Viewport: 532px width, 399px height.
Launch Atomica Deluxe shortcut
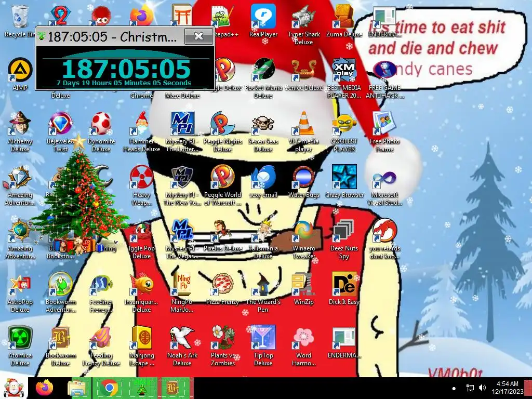tap(20, 346)
